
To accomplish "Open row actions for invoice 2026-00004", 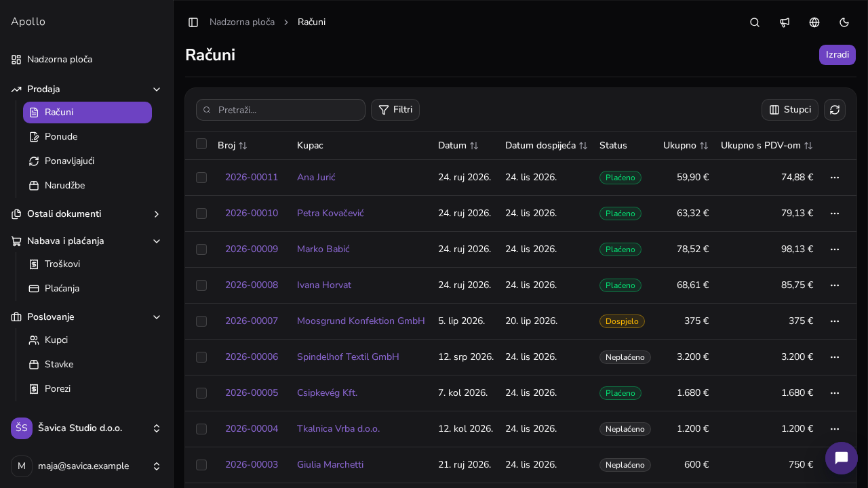I will click(x=835, y=429).
